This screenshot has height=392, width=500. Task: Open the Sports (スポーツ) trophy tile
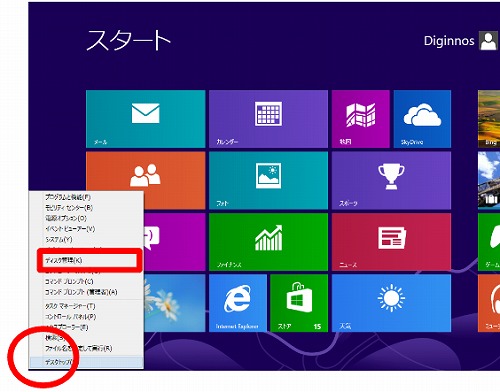(x=391, y=180)
